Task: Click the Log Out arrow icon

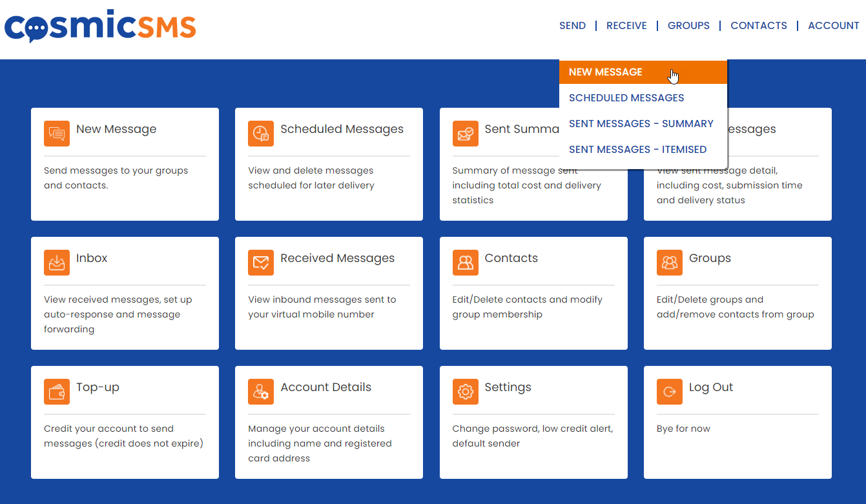Action: [x=670, y=392]
